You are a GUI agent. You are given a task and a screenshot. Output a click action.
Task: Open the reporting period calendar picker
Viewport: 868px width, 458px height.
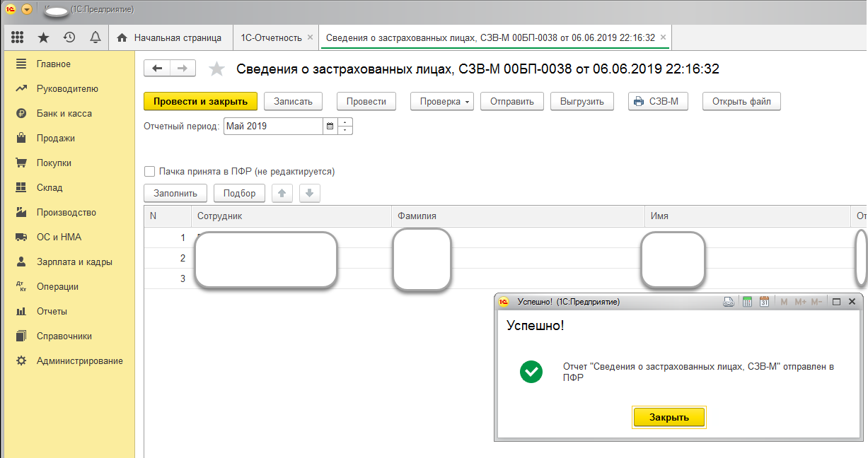tap(330, 127)
